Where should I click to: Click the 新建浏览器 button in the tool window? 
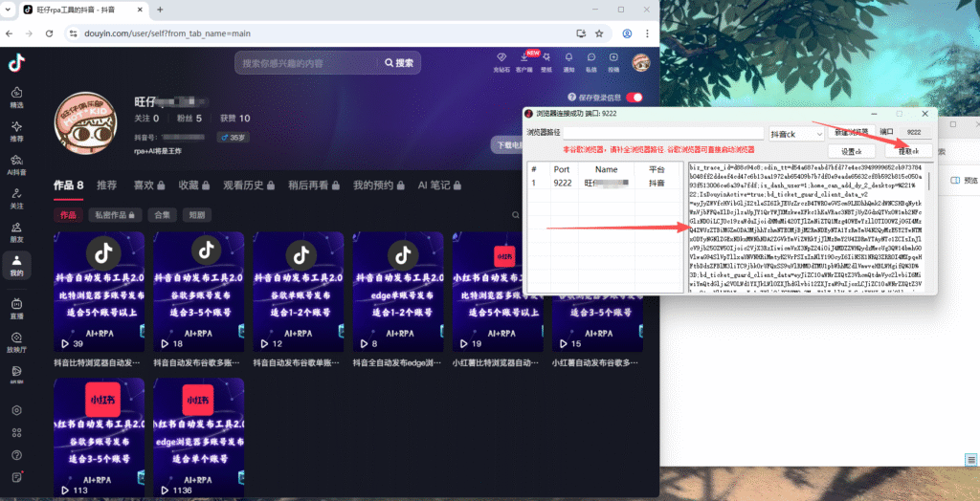pyautogui.click(x=851, y=133)
